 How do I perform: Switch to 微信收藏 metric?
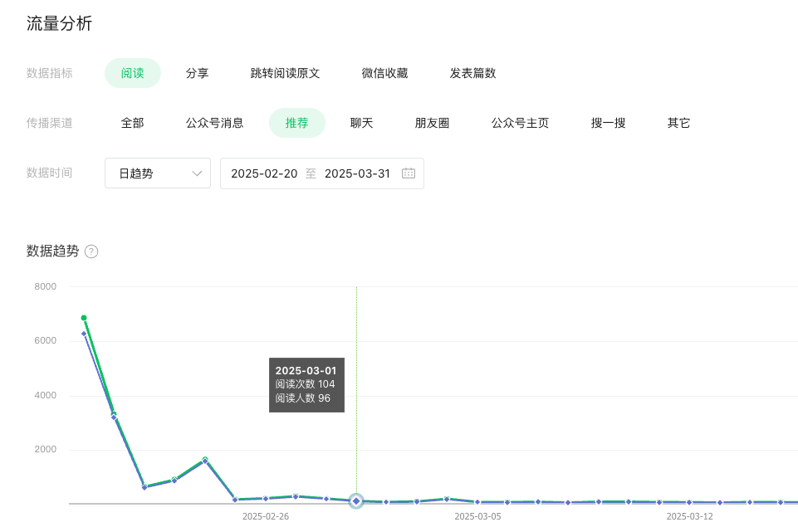click(384, 73)
